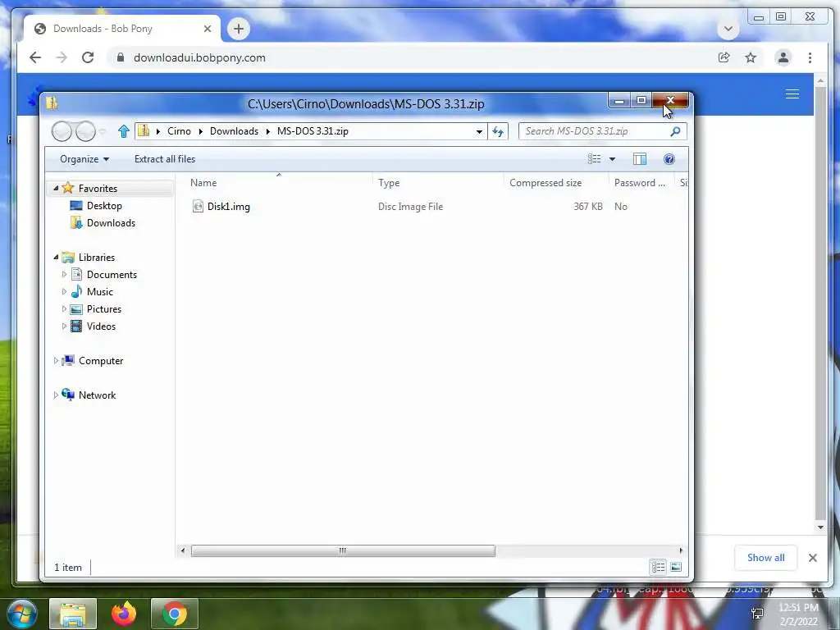Open address bar history dropdown
The width and height of the screenshot is (840, 630).
pyautogui.click(x=479, y=131)
